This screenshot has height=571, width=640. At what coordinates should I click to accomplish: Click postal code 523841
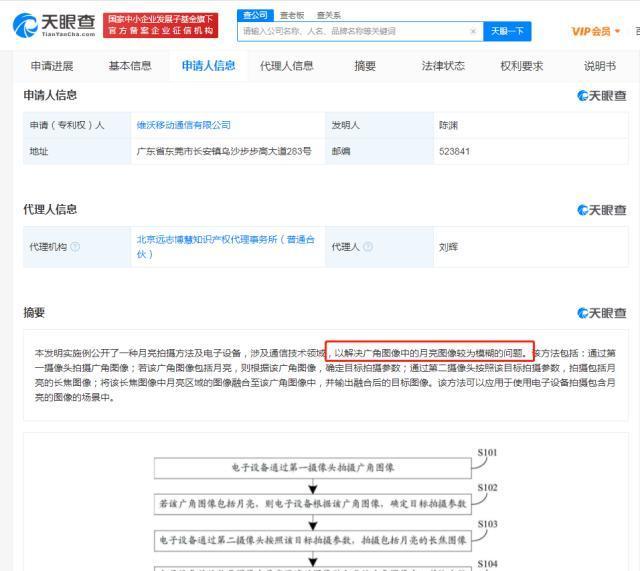tap(454, 151)
